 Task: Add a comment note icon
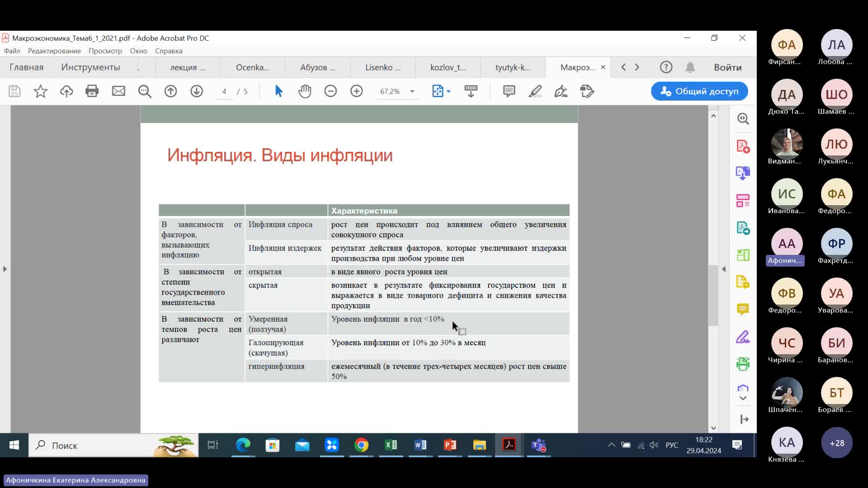(509, 91)
